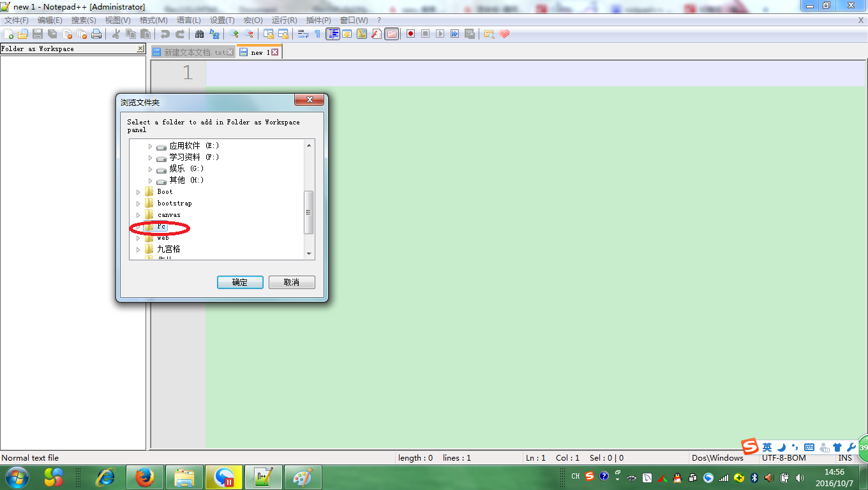Click folder list scrollbar thumb
This screenshot has width=868, height=490.
point(309,212)
